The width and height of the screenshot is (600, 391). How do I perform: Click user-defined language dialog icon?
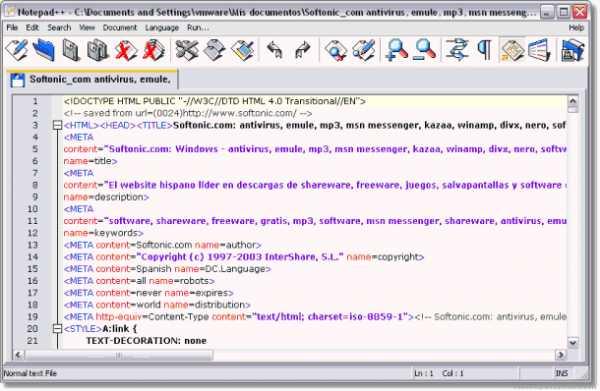point(539,50)
